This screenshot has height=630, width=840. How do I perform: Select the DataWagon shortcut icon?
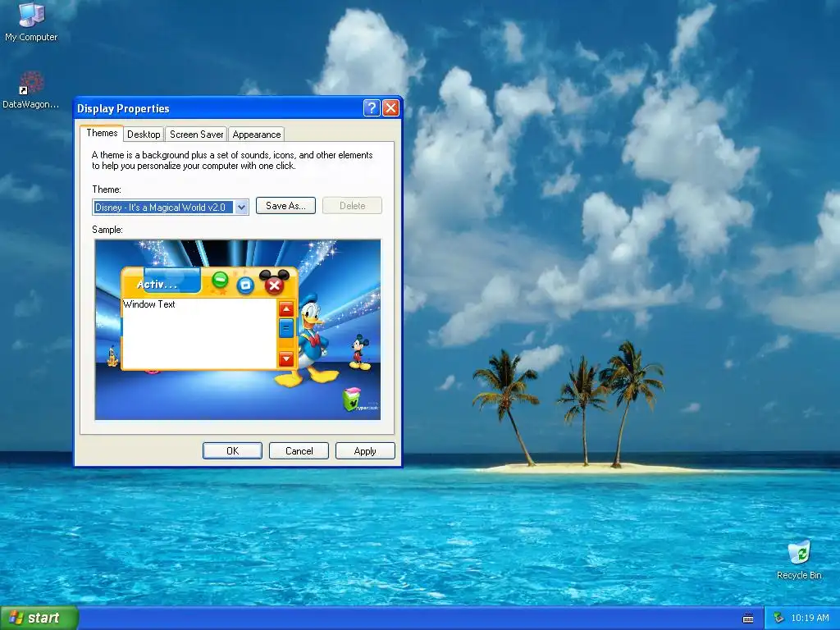tap(31, 89)
